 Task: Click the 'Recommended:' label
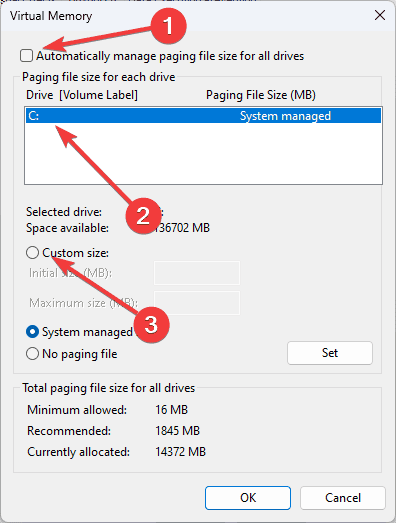click(69, 431)
